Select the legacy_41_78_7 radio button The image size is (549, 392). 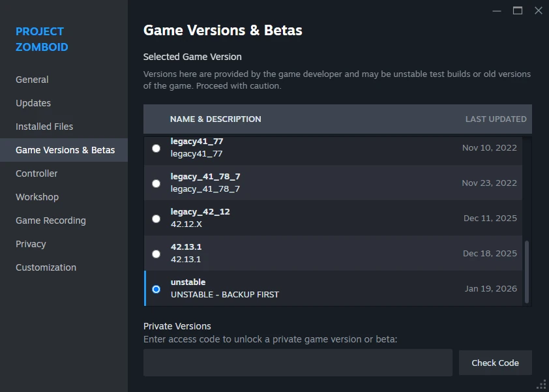[156, 183]
